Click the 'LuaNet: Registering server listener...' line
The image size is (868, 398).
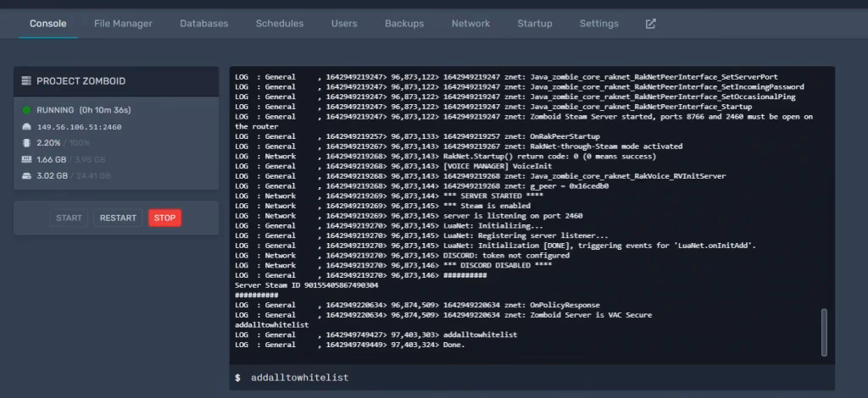tap(421, 236)
